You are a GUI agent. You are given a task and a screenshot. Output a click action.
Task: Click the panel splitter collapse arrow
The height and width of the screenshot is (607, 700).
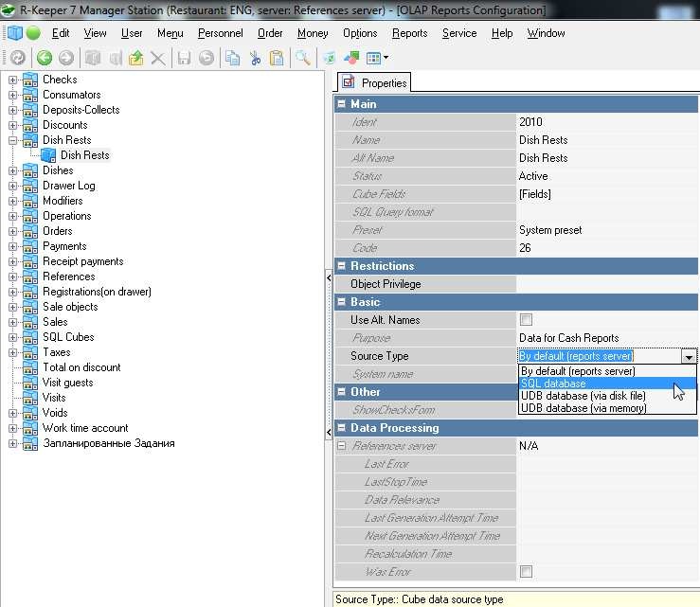coord(329,277)
